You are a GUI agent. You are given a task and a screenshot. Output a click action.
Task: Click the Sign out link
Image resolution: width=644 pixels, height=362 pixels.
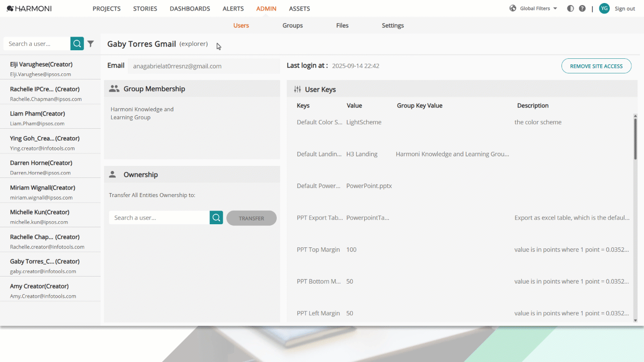point(625,9)
